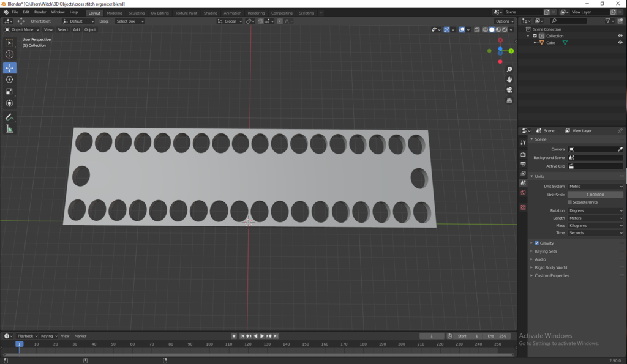
Task: Switch viewport shading to rendered
Action: click(x=505, y=29)
